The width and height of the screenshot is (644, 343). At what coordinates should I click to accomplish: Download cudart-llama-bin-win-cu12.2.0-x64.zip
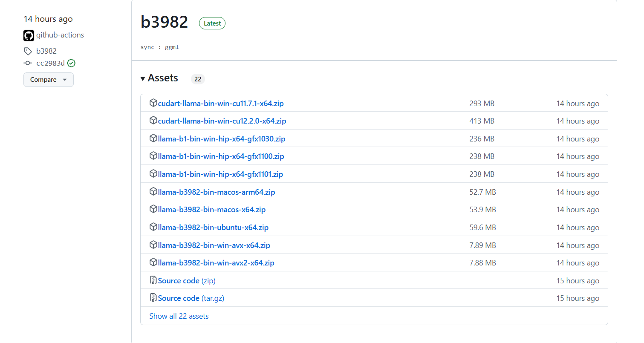(222, 121)
